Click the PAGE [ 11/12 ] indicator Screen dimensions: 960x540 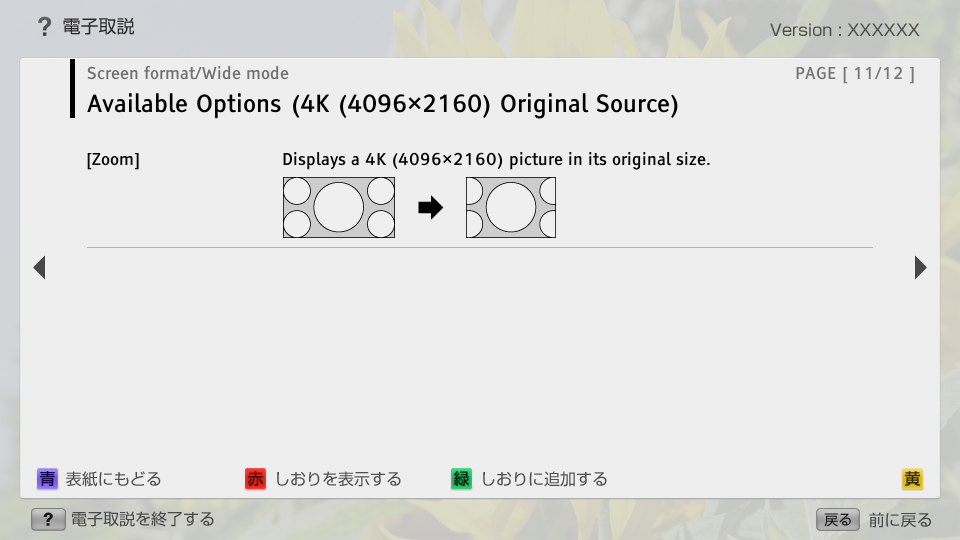855,73
